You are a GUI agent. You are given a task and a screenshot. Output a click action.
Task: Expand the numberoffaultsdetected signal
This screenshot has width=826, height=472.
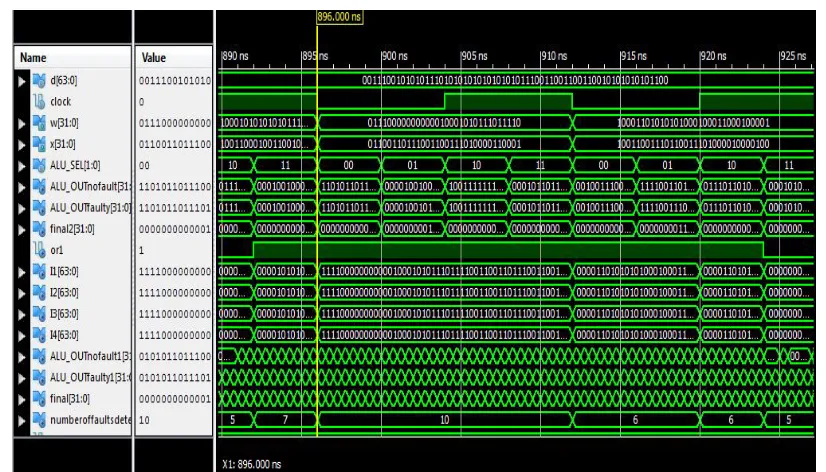click(22, 421)
